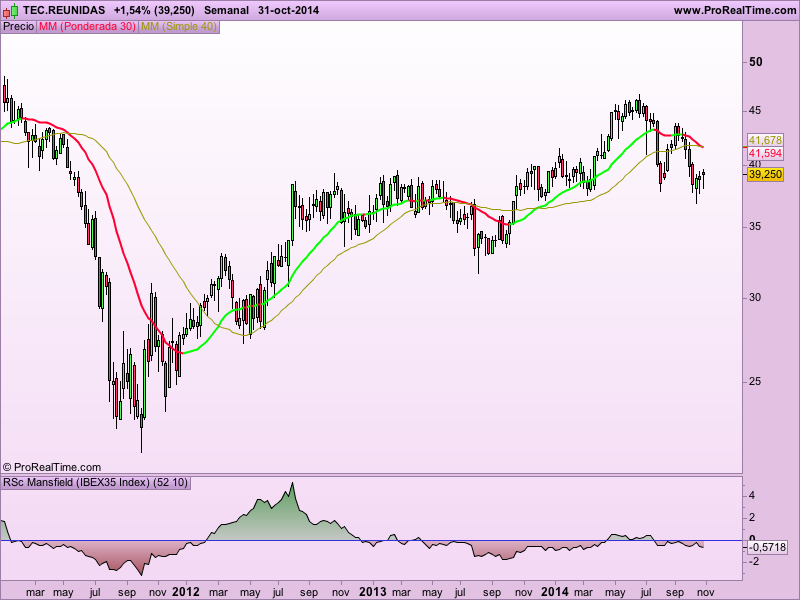Open the RSc Mansfield (IBEX35 Index) indicator label
800x600 pixels.
[x=96, y=482]
